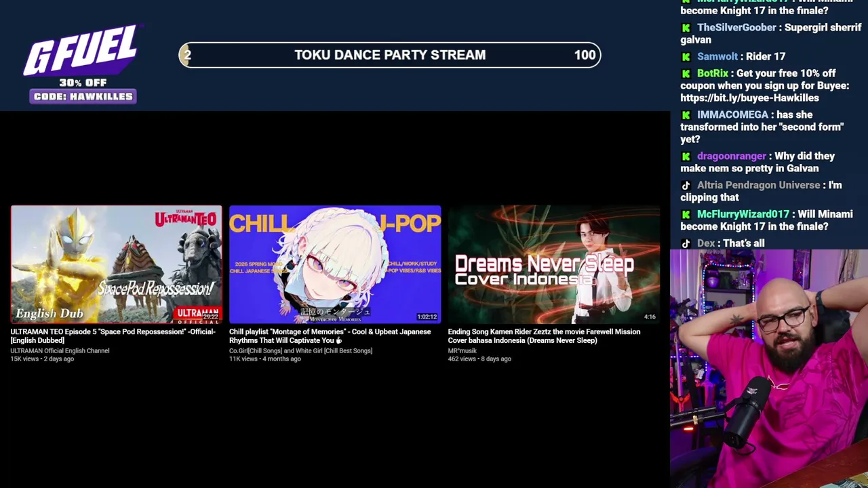Click the "I'm clipping that" chat message
The height and width of the screenshot is (488, 868).
762,192
